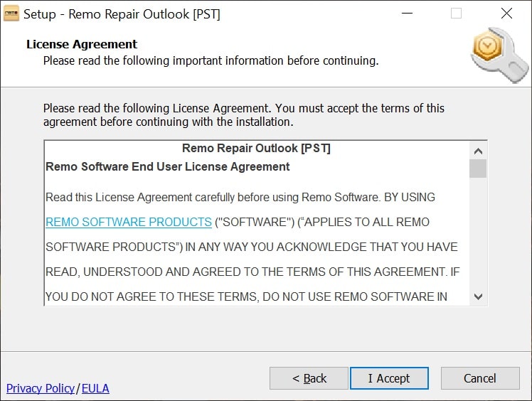The width and height of the screenshot is (532, 401).
Task: Click the End User License Agreement heading
Action: click(168, 166)
